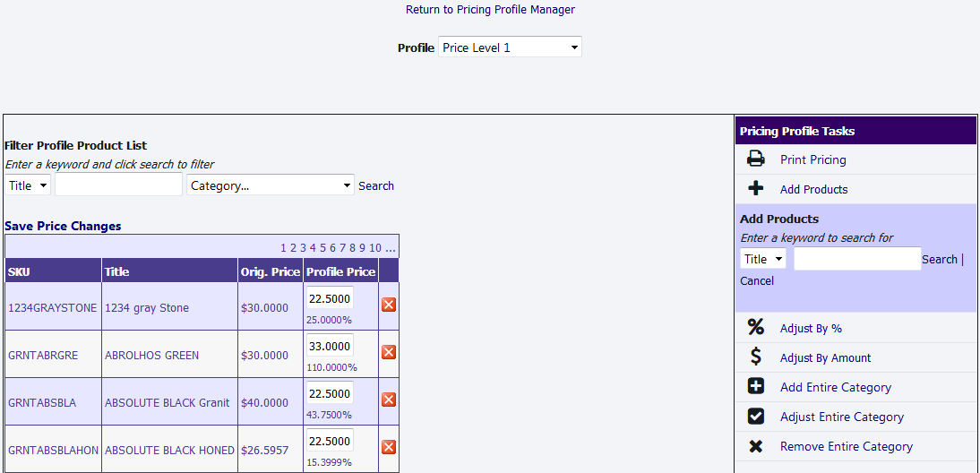Viewport: 980px width, 473px height.
Task: Click Save Price Changes link
Action: [63, 227]
